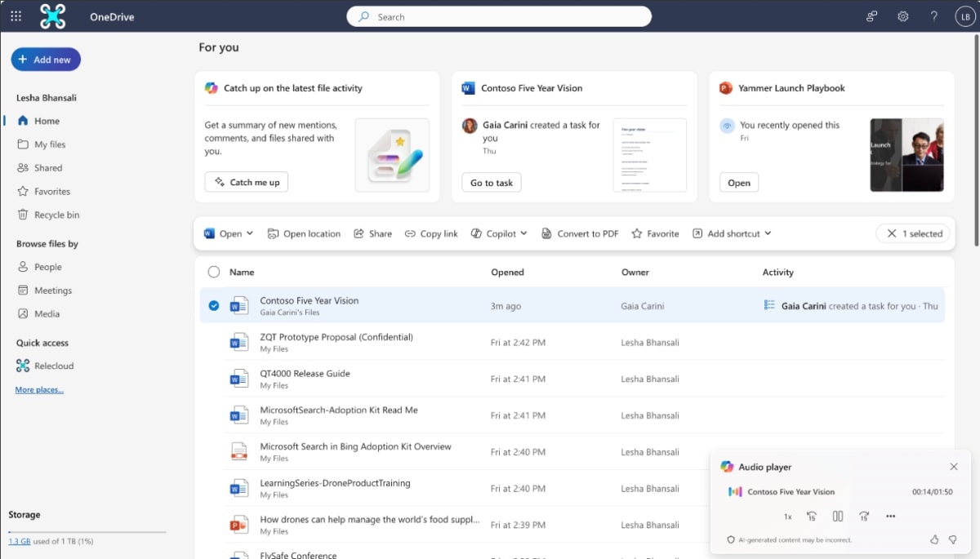Viewport: 980px width, 559px height.
Task: Sort by the Name column header
Action: pos(242,273)
